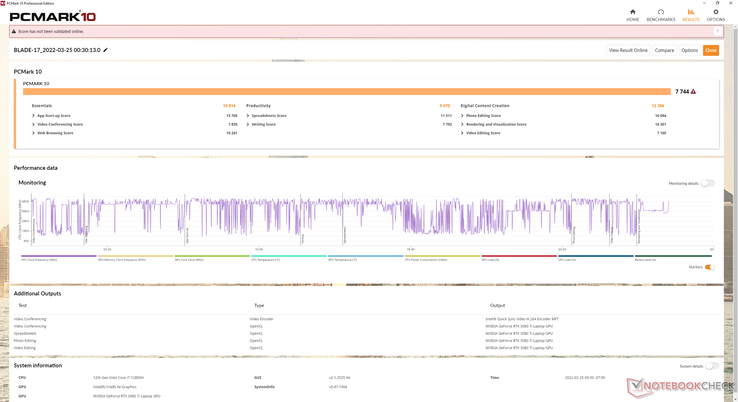Click the Photo Editing test row
Viewport: 738px width, 402px height.
25,341
